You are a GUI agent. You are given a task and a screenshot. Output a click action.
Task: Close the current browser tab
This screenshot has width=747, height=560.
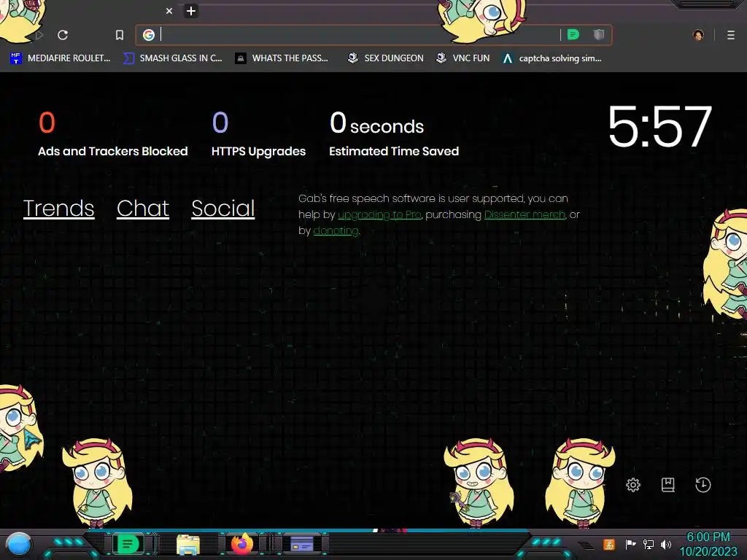[x=169, y=11]
